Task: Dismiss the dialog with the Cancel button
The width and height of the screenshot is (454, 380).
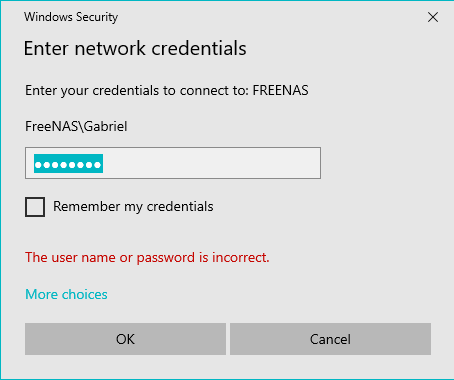Action: click(330, 339)
